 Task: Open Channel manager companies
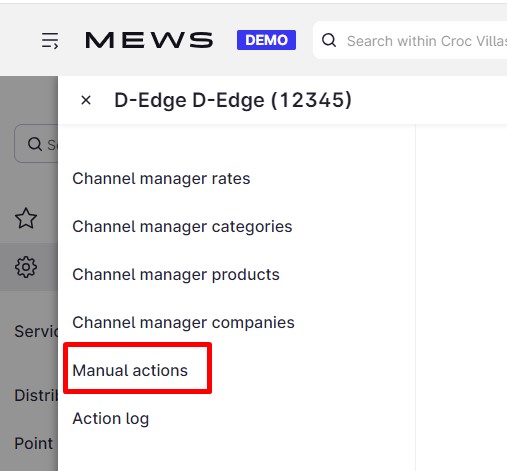[183, 323]
